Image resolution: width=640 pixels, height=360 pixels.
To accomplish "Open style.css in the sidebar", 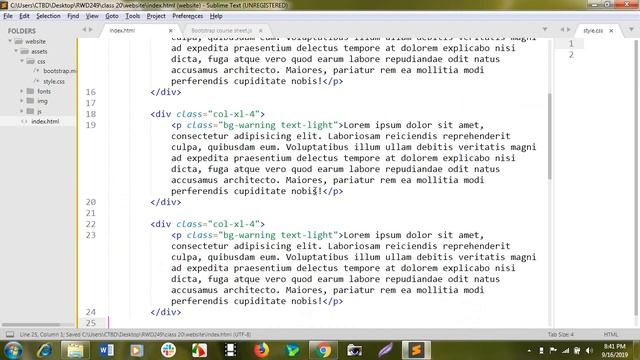I will 54,81.
